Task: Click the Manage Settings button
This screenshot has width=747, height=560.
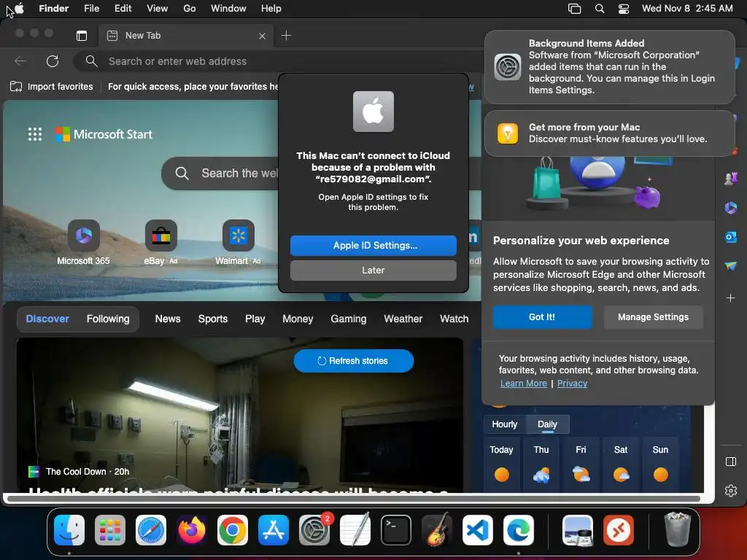Action: (x=653, y=317)
